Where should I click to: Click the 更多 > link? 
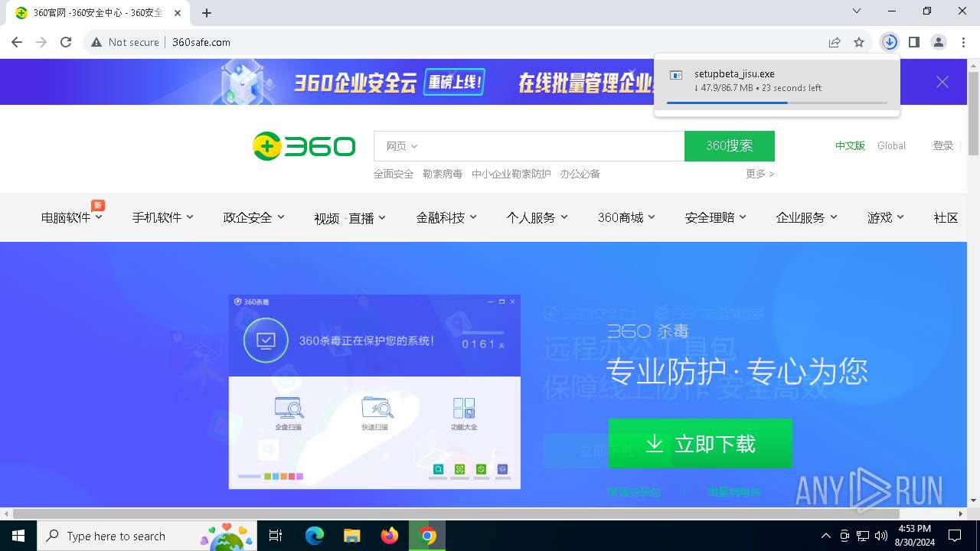pyautogui.click(x=760, y=174)
